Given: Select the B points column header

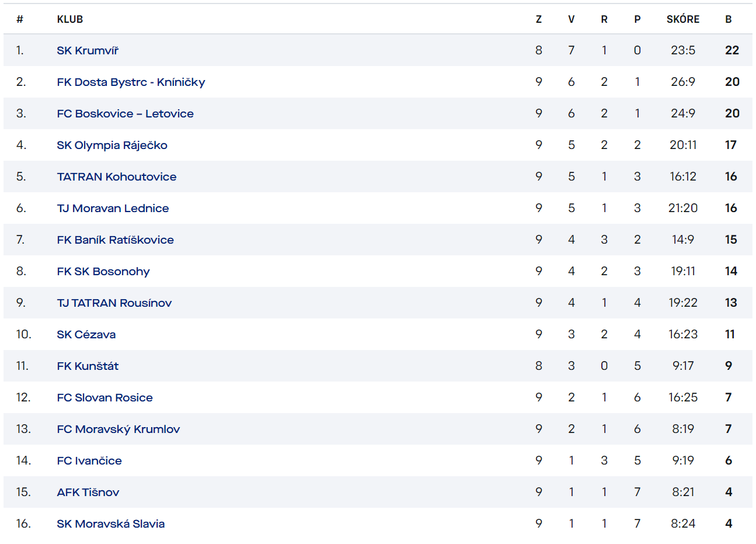Looking at the screenshot, I should pos(729,19).
